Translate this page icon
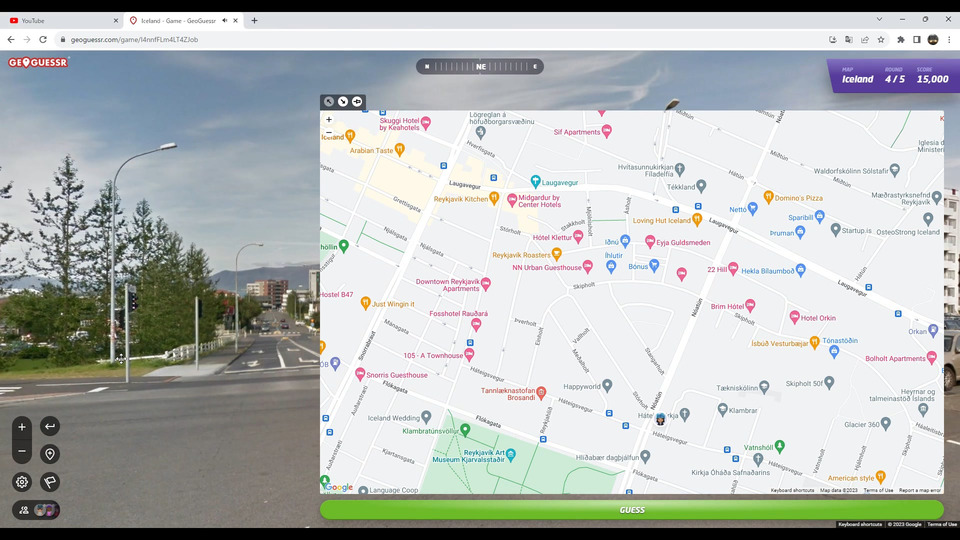Image resolution: width=960 pixels, height=540 pixels. (x=849, y=39)
